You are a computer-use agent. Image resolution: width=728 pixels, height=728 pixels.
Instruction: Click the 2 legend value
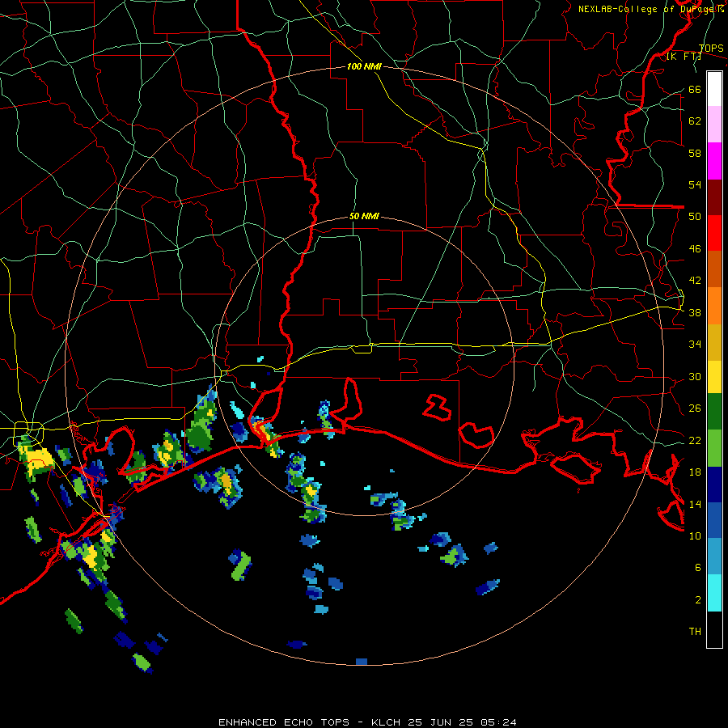click(698, 600)
